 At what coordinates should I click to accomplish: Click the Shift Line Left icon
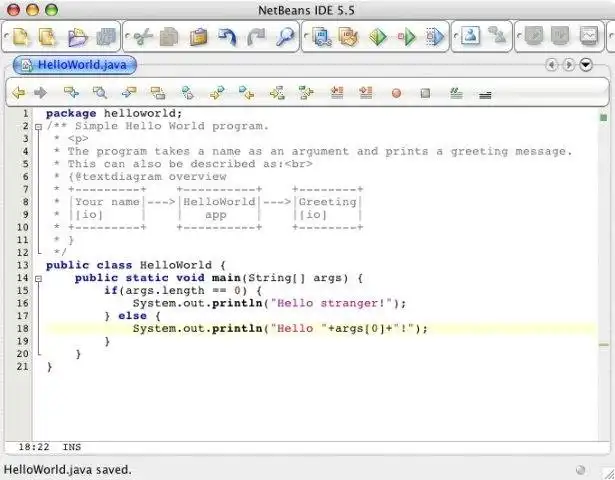point(337,93)
